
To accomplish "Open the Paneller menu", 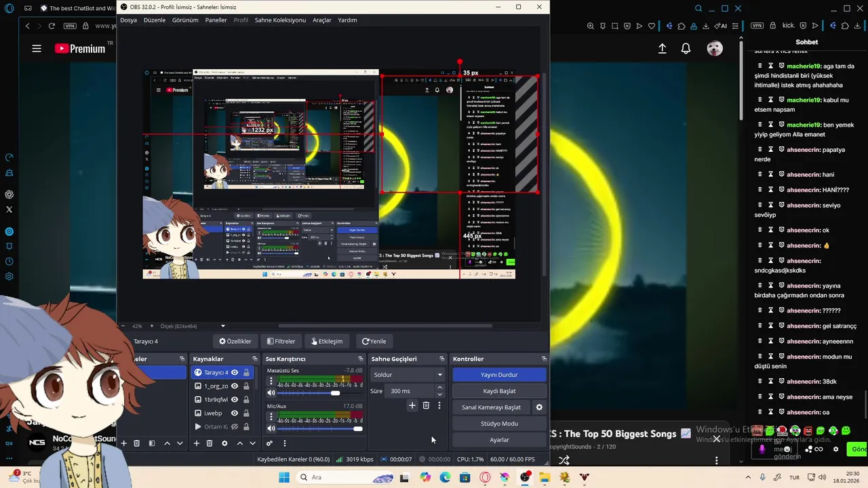I will pos(216,20).
